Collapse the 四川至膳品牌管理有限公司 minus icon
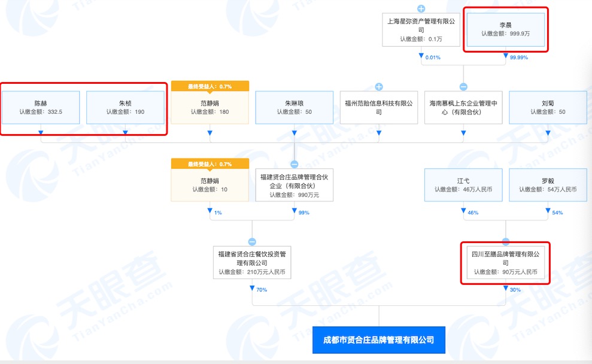 tap(506, 241)
